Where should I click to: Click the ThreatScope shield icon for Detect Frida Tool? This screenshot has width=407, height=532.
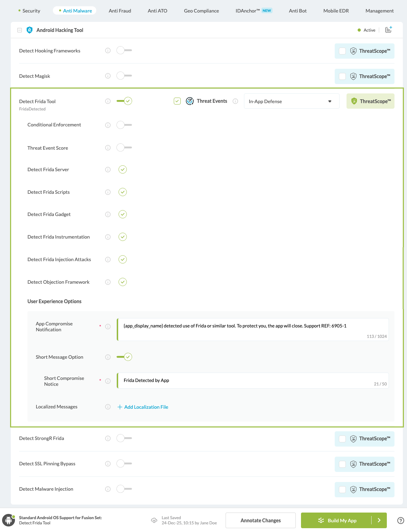[x=354, y=101]
